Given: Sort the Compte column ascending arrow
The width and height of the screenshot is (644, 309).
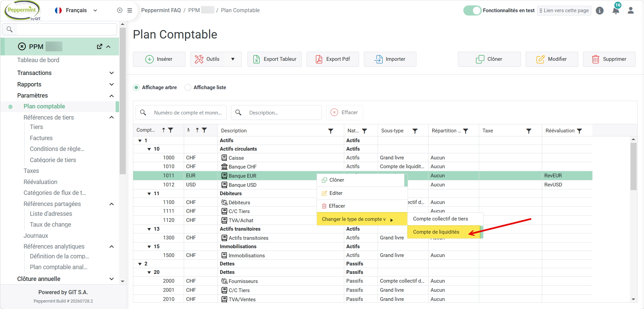Looking at the screenshot, I should point(164,130).
